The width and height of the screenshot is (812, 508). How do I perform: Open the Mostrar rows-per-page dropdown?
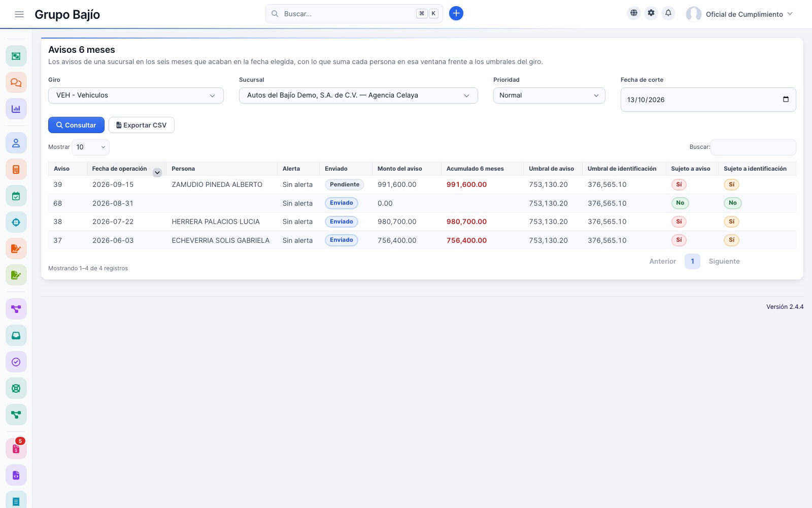point(90,147)
